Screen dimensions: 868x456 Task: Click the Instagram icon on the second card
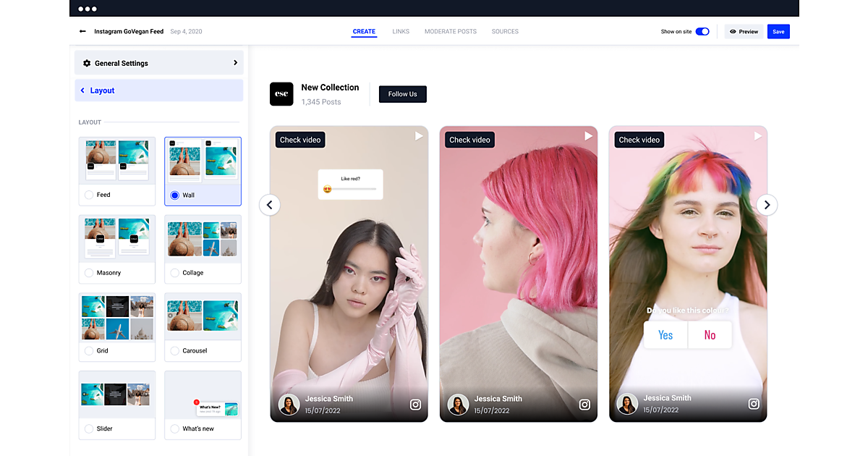coord(584,405)
